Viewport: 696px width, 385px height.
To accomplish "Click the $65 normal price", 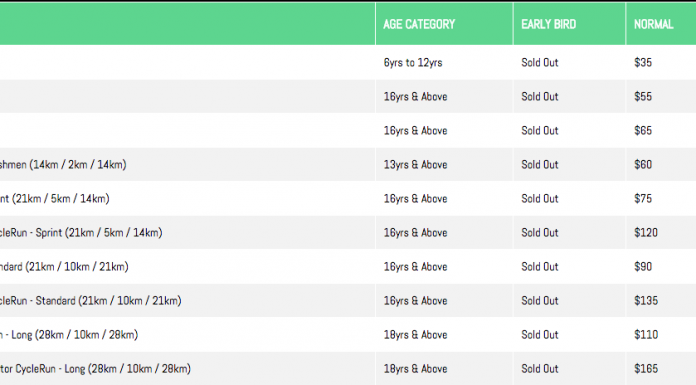I will coord(643,131).
